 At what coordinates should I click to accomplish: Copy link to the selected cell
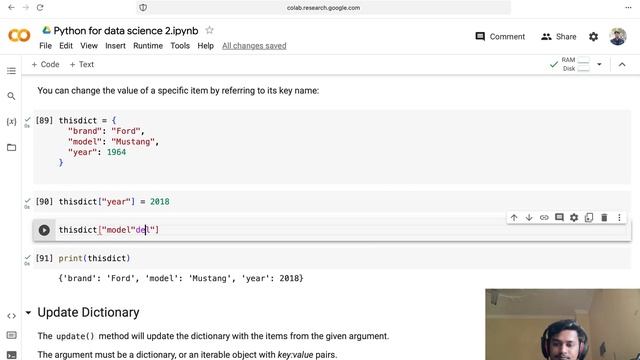[x=544, y=218]
